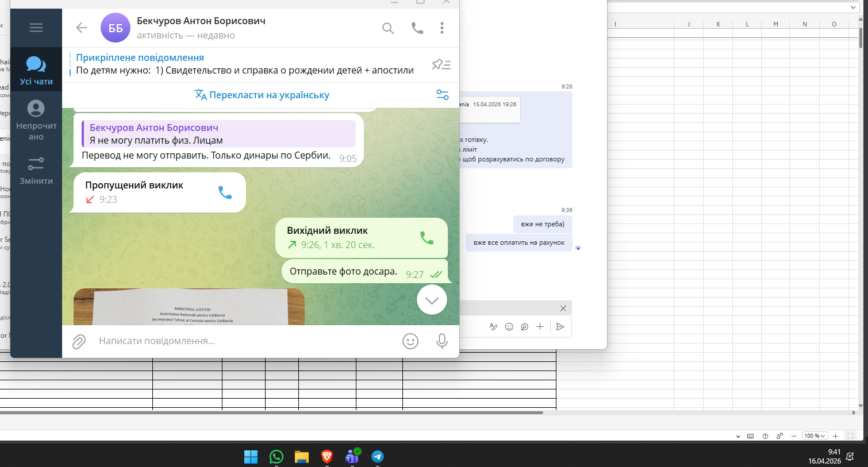Send the message in Teams

pyautogui.click(x=560, y=327)
